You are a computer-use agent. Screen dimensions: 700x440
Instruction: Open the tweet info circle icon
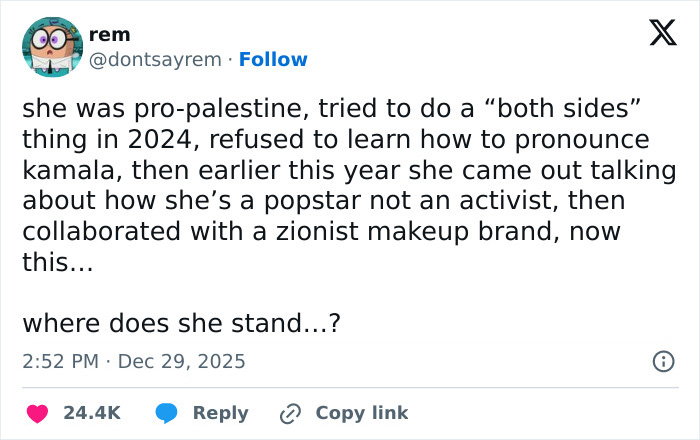(x=662, y=361)
